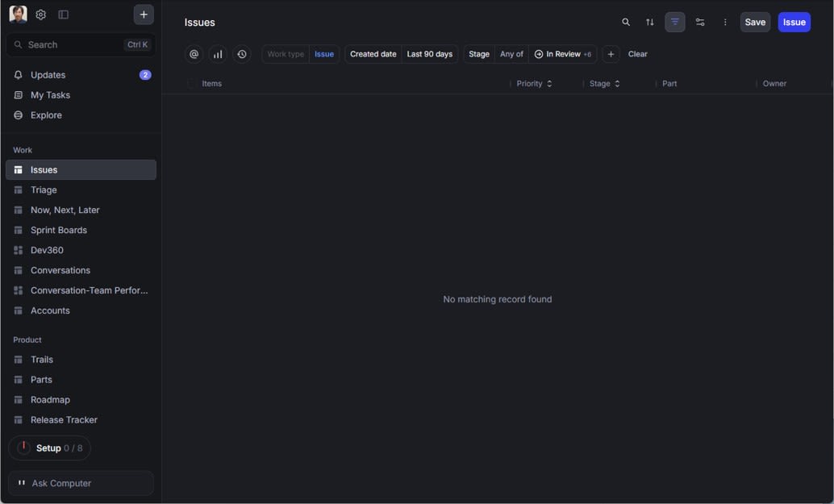
Task: Click the Owner column header
Action: click(774, 84)
